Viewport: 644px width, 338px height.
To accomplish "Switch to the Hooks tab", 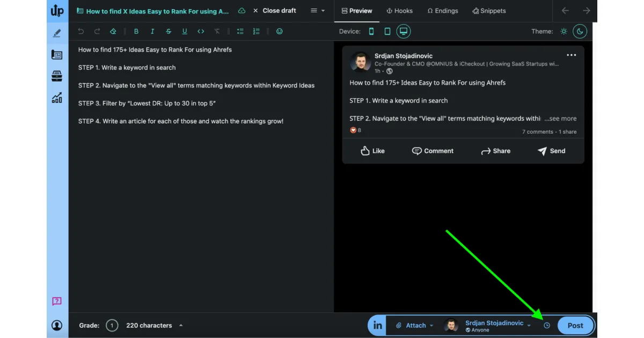I will click(399, 11).
